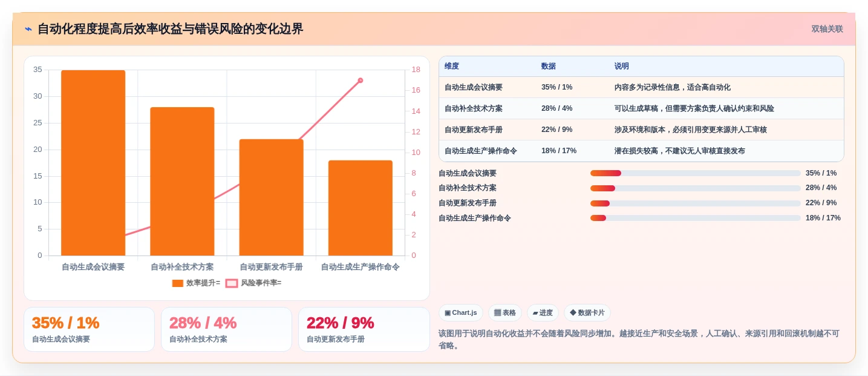Viewport: 868px width, 376px height.
Task: Click the progress bar for 自动生成会议摘要
Action: [696, 173]
